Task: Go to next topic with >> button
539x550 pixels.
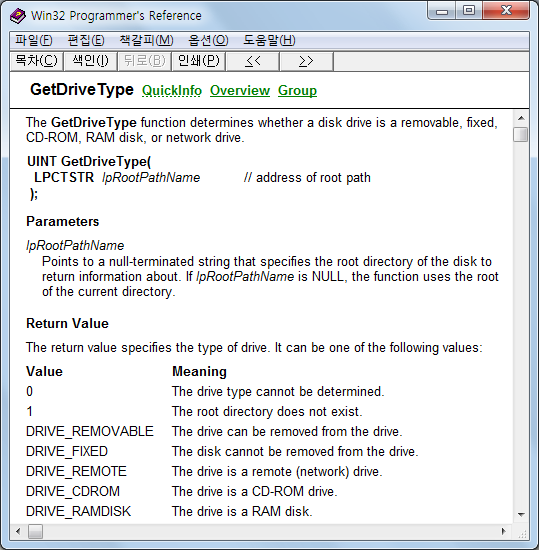Action: (x=306, y=61)
